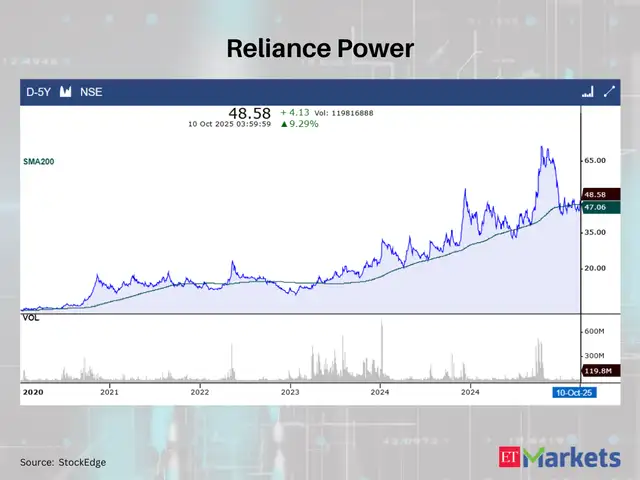This screenshot has height=480, width=640.
Task: Click the Source: StockEdge credit text
Action: (63, 462)
